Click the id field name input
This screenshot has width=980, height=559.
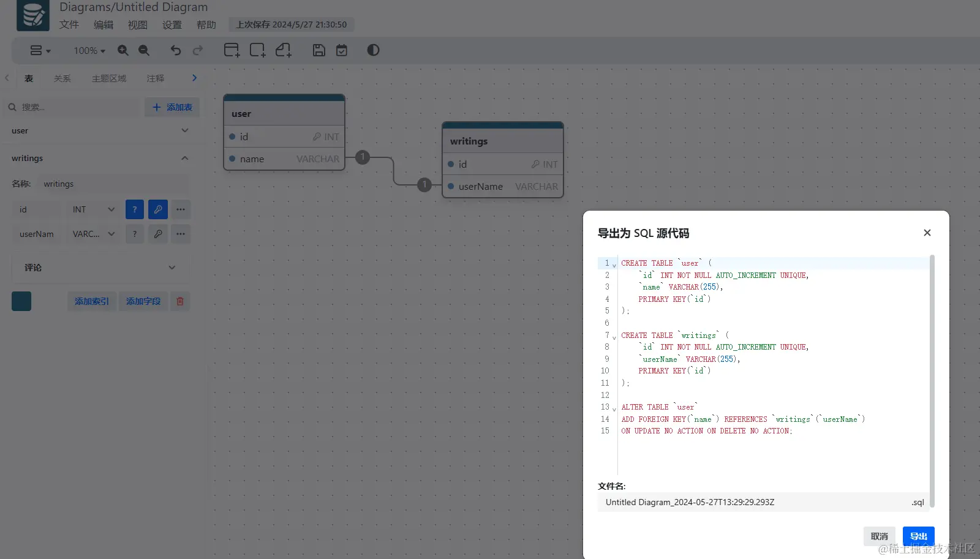[37, 209]
